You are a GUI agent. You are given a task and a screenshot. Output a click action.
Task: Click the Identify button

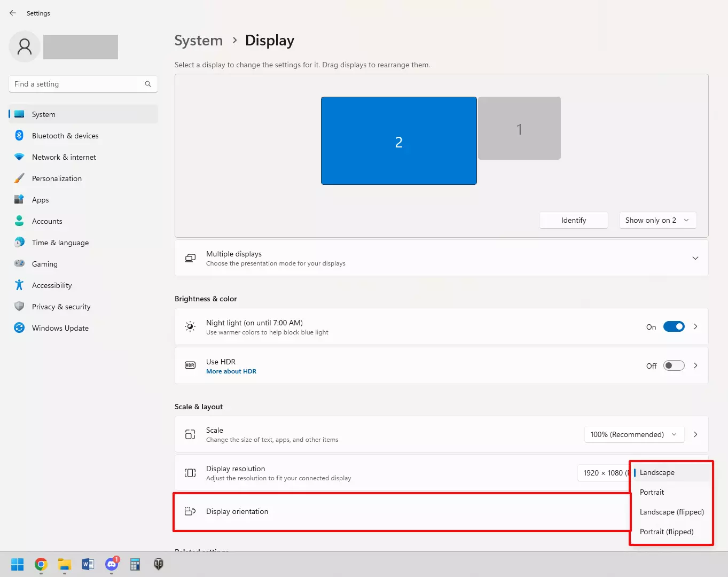573,220
